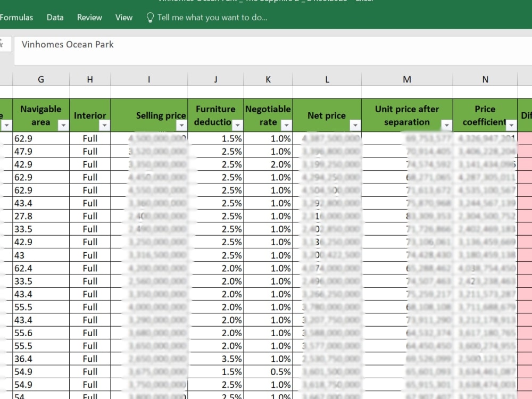This screenshot has width=532, height=399.
Task: Select column M header
Action: click(x=407, y=79)
